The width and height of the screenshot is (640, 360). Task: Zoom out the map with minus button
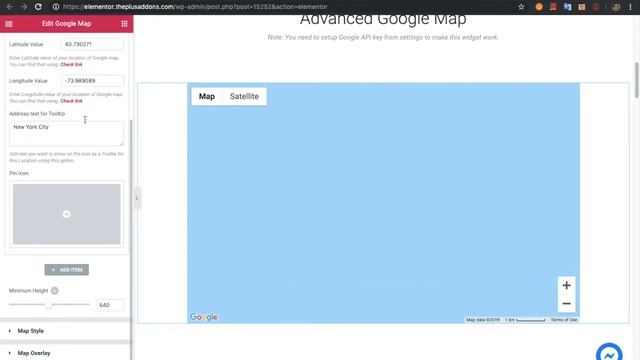566,303
